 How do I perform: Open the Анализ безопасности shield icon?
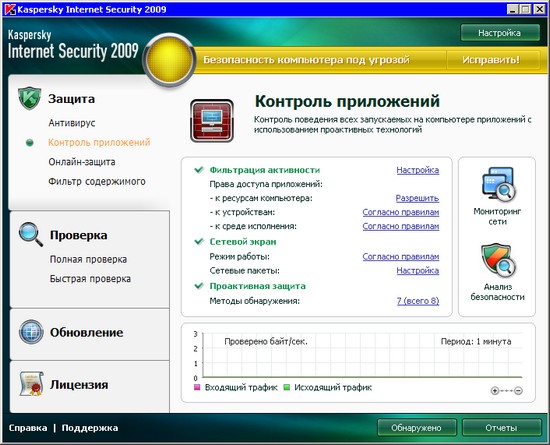coord(498,260)
